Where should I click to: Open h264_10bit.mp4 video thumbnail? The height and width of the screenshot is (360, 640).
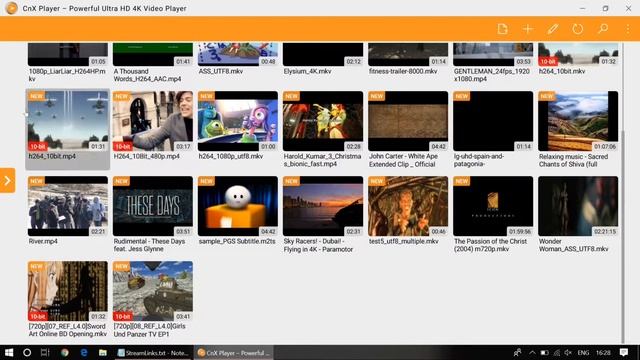click(x=68, y=121)
